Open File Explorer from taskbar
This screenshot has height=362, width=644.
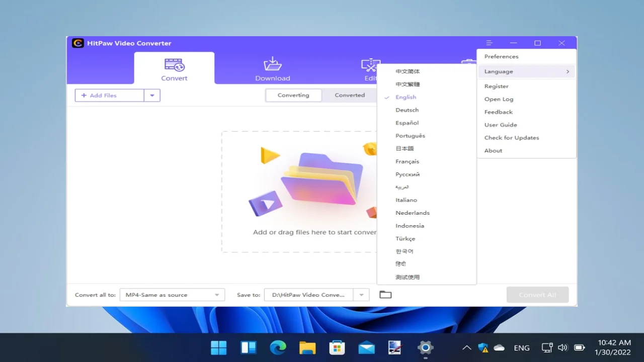(x=307, y=347)
